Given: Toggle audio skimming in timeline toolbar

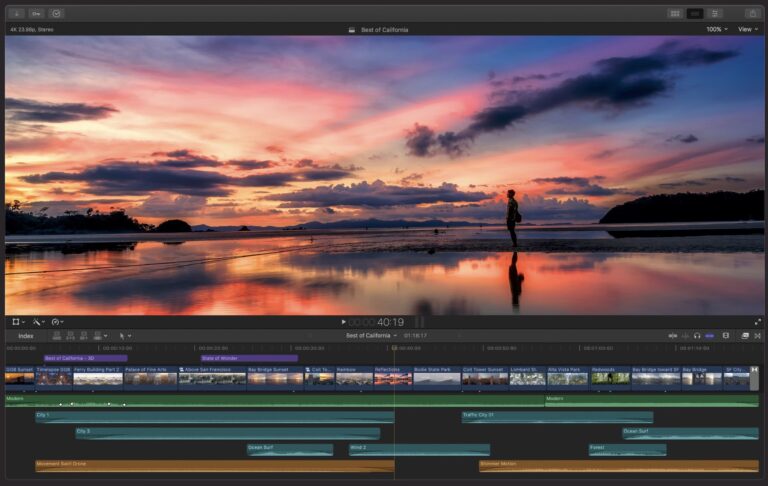Looking at the screenshot, I should [x=685, y=336].
